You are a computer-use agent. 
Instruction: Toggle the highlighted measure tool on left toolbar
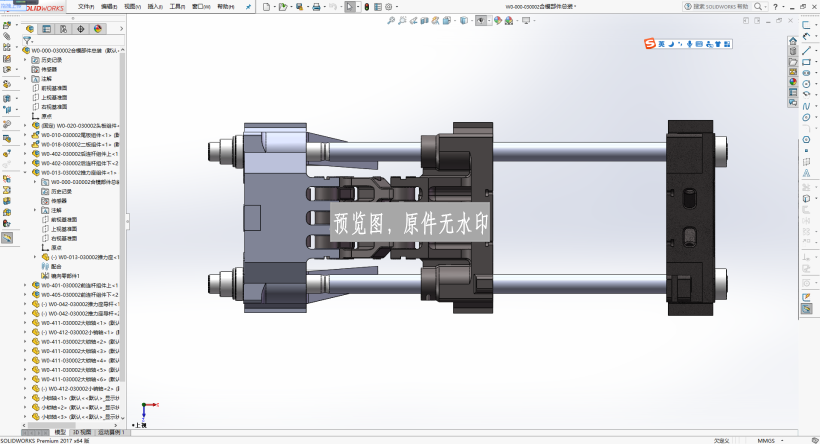[7, 238]
